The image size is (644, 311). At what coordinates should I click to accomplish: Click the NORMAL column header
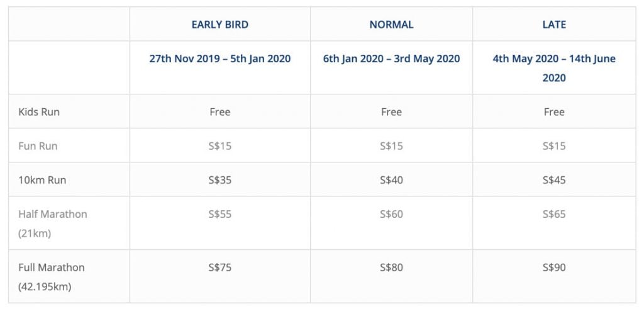tap(391, 25)
